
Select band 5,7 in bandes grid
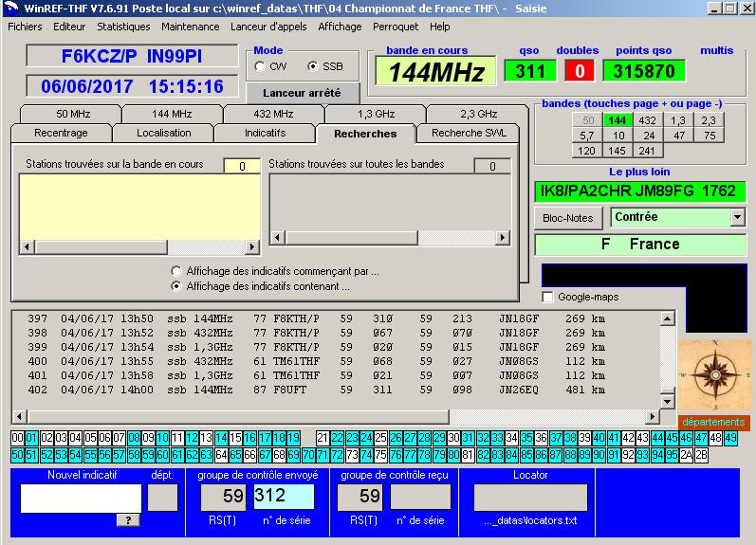click(x=587, y=136)
